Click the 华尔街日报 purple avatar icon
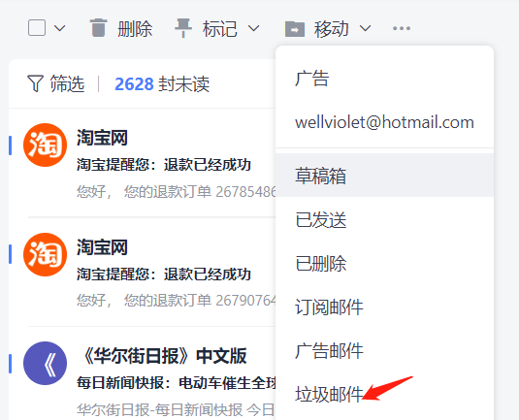Image resolution: width=519 pixels, height=420 pixels. (45, 363)
